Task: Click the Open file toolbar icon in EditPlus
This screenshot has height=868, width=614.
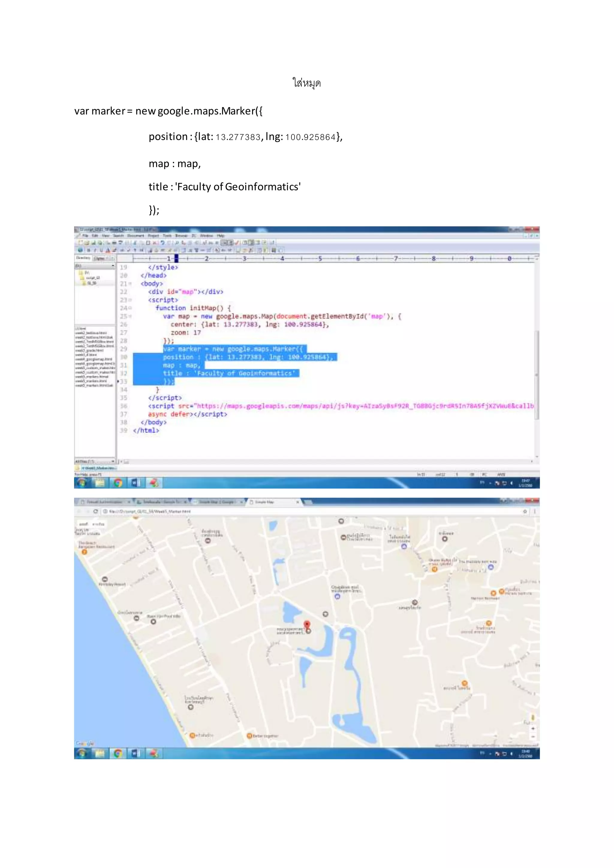Action: click(87, 243)
